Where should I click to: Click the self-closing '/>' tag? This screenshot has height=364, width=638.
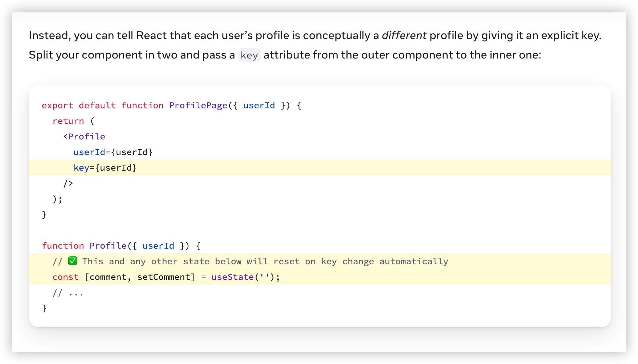pyautogui.click(x=68, y=183)
